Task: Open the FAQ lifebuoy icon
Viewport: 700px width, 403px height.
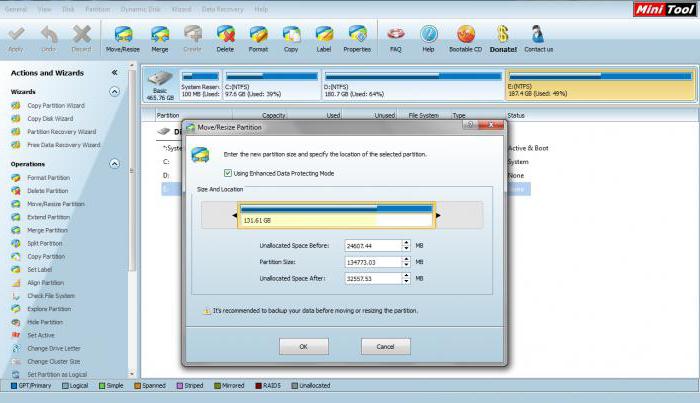Action: click(397, 35)
